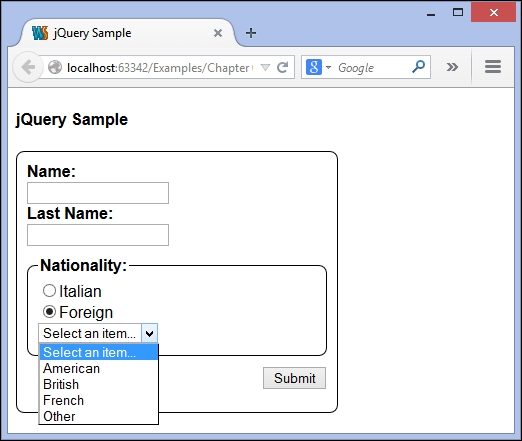Image resolution: width=522 pixels, height=441 pixels.
Task: Click into the Last Name text field
Action: (98, 235)
